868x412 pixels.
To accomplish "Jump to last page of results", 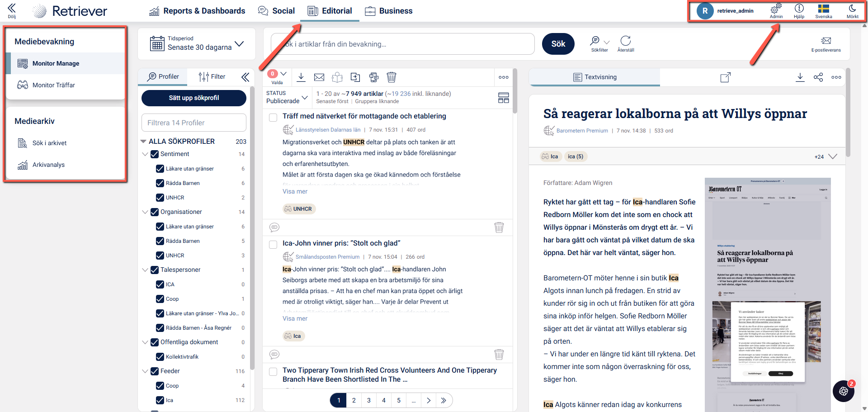I will (443, 400).
